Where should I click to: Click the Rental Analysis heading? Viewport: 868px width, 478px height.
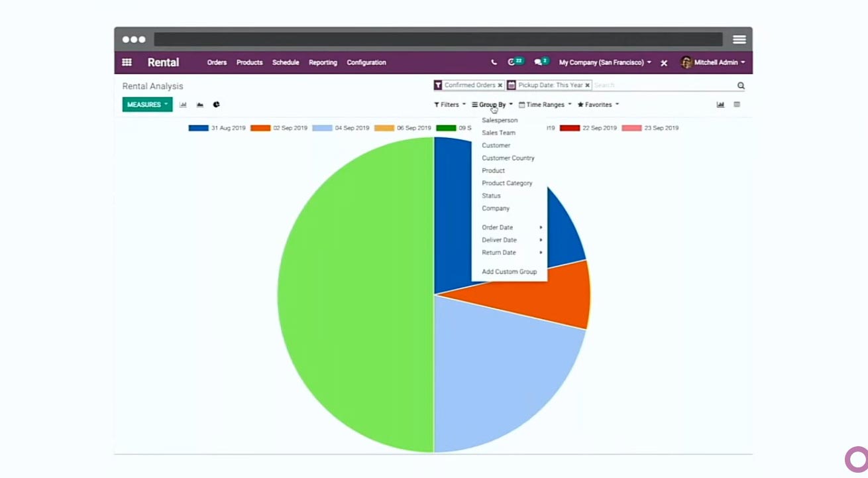152,86
